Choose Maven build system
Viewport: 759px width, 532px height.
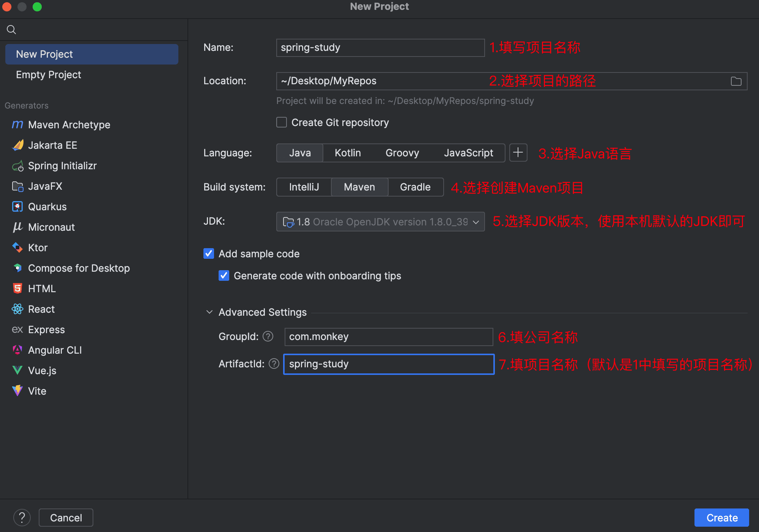(359, 187)
